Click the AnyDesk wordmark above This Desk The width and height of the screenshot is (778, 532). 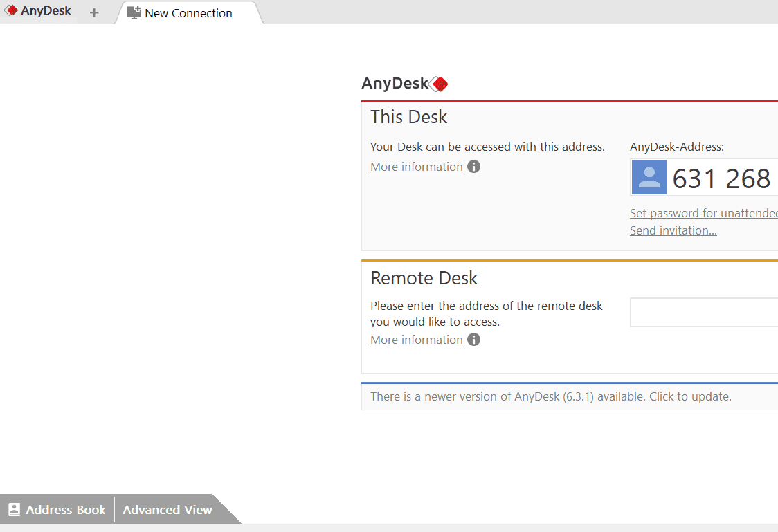[x=395, y=84]
